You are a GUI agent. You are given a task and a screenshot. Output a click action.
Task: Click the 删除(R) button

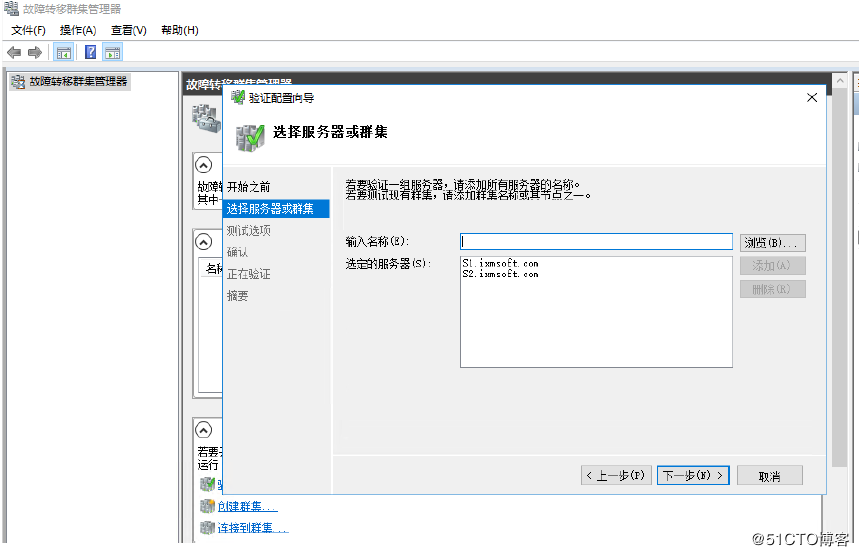pyautogui.click(x=772, y=289)
